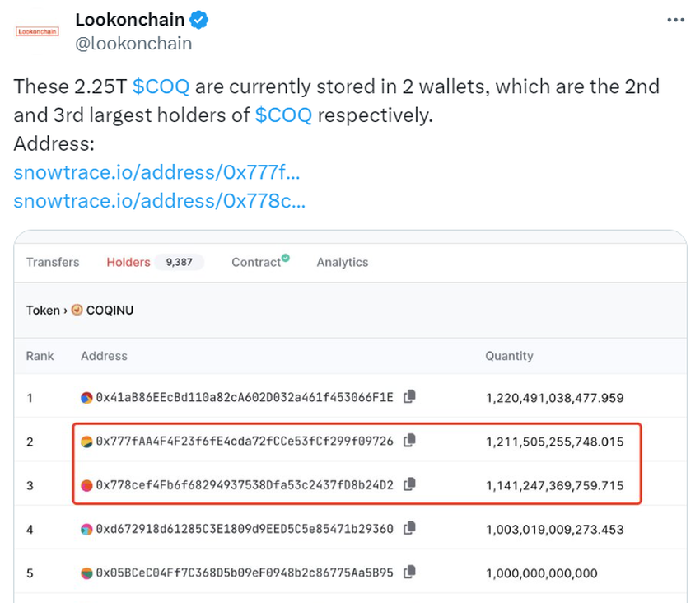Screen dimensions: 700x603
Task: Copy the rank 5 address 0x05BCeC
Action: click(x=409, y=573)
